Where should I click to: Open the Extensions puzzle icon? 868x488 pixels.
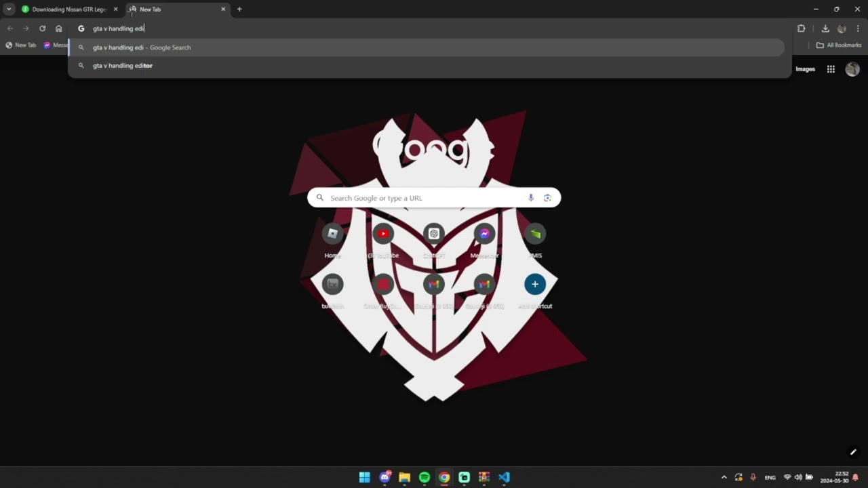pos(802,28)
